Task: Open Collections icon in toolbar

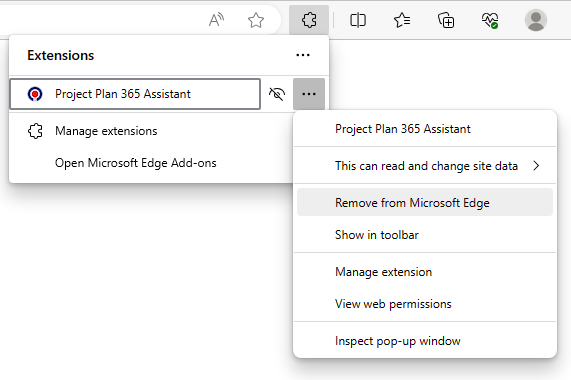Action: 446,20
